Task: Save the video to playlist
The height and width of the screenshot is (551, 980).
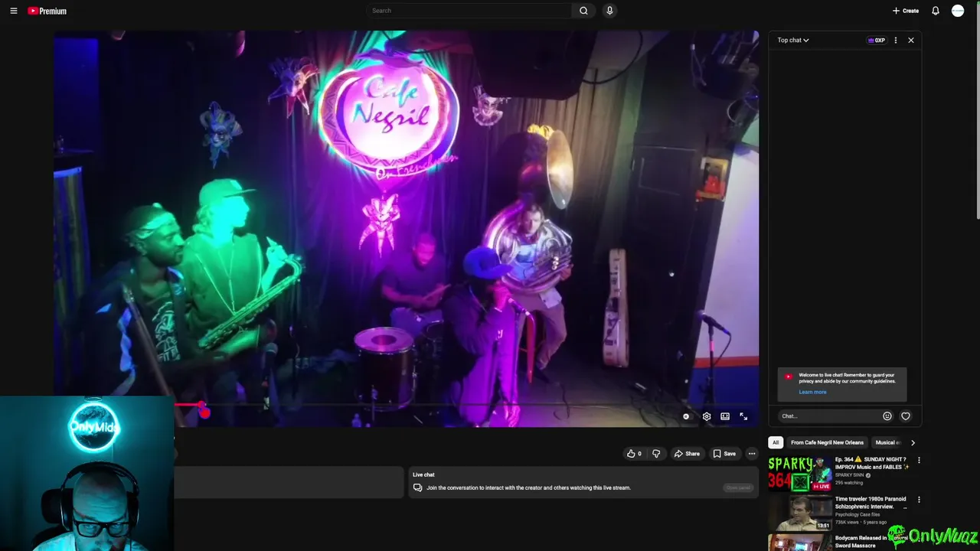Action: point(724,454)
